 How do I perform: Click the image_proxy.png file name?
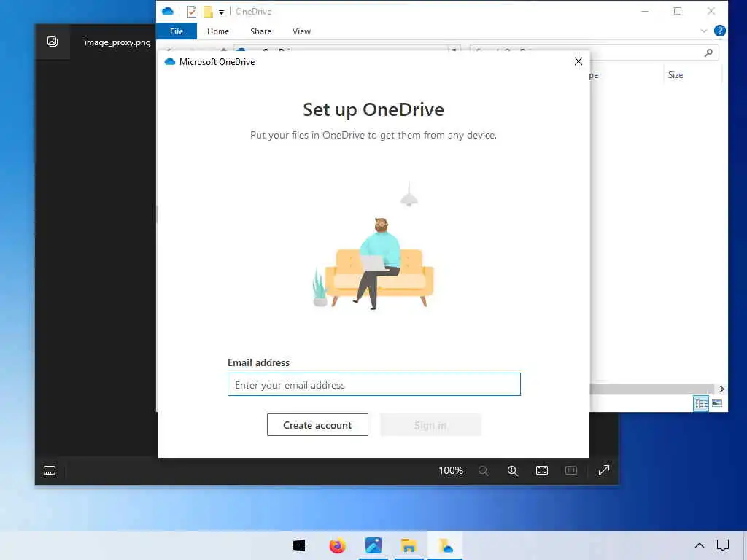click(x=117, y=42)
